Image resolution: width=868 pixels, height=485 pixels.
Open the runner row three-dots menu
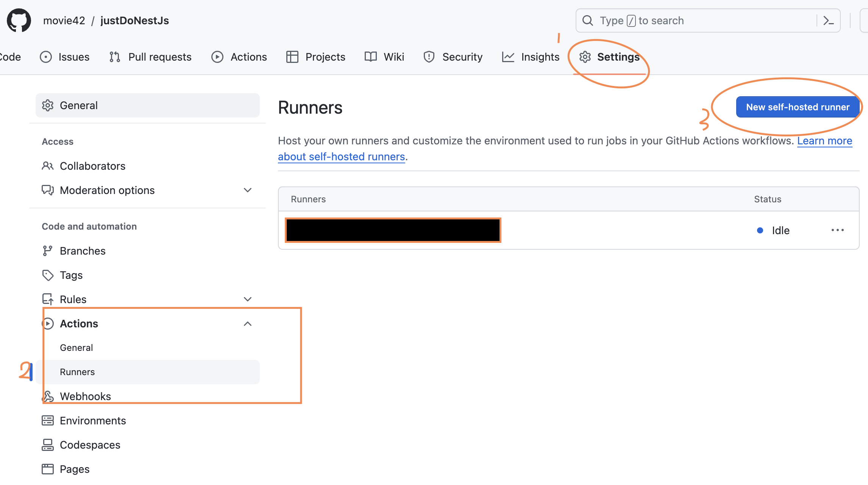tap(838, 230)
